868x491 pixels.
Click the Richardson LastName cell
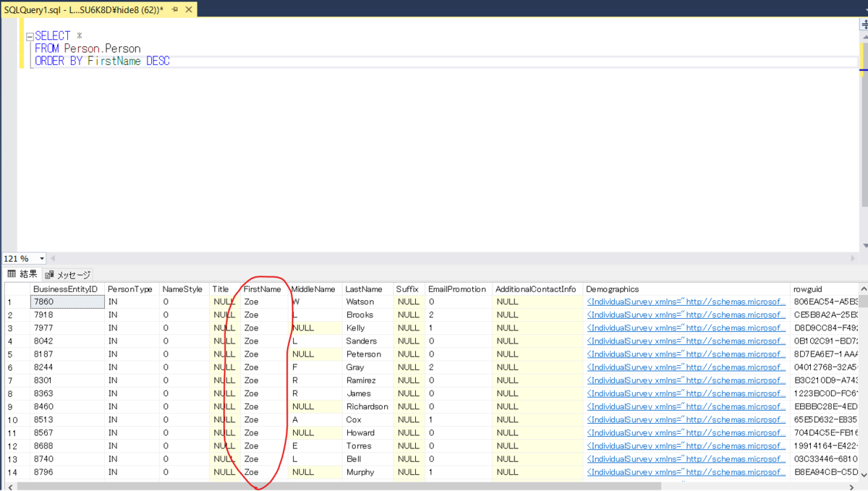pyautogui.click(x=368, y=406)
